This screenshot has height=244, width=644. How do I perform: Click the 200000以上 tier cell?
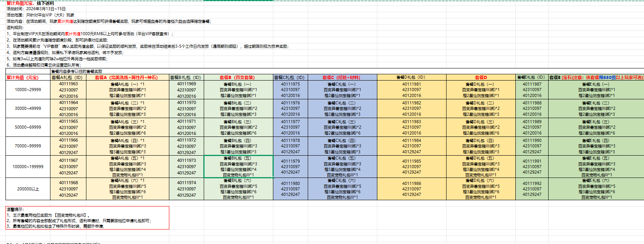[28, 189]
